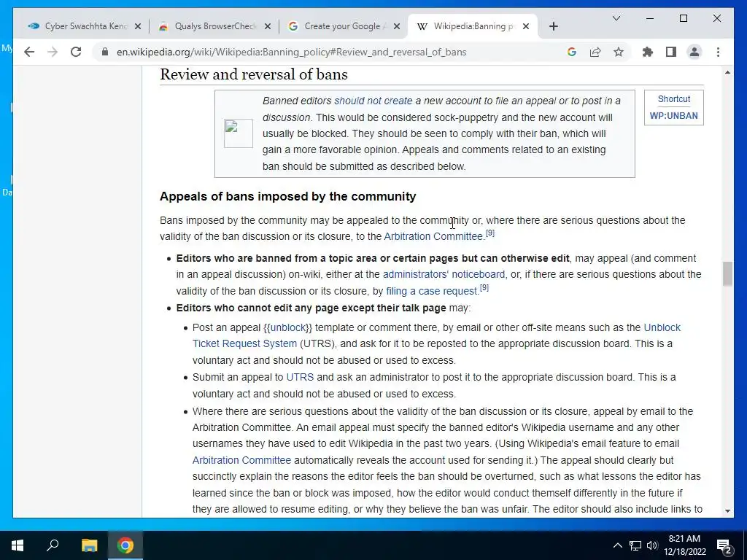Reload the Wikipedia page

(76, 52)
